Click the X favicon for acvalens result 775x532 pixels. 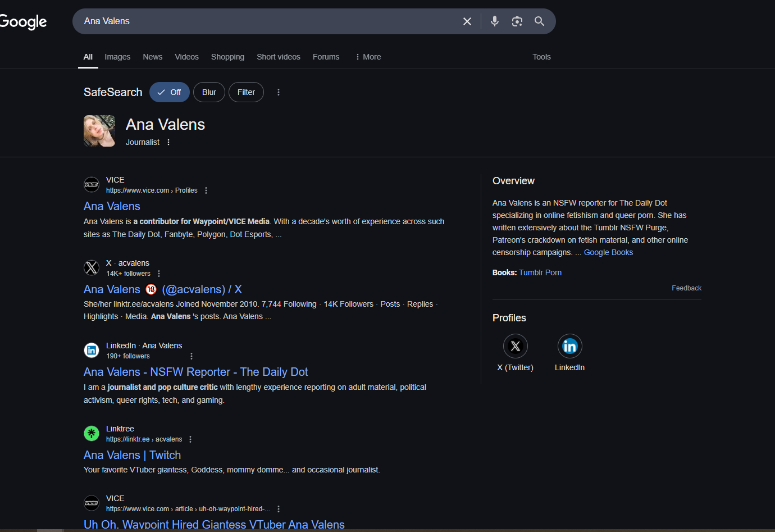point(92,268)
